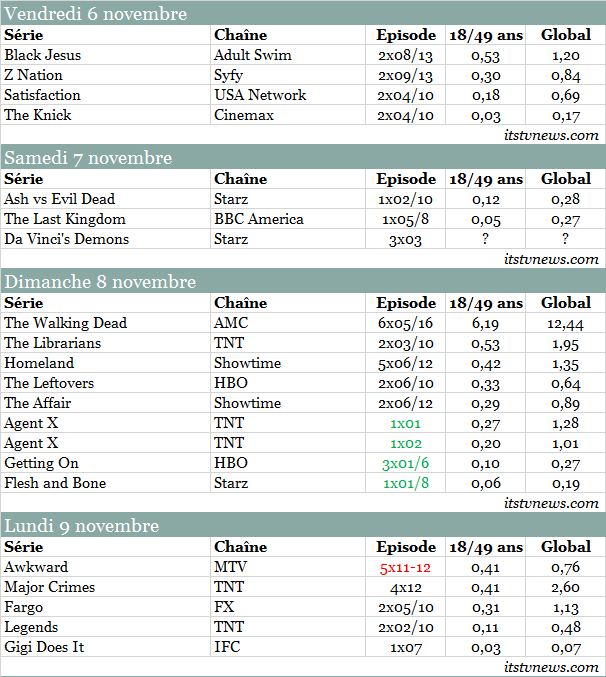Select the USA Network channel cell
The width and height of the screenshot is (606, 677).
point(260,95)
